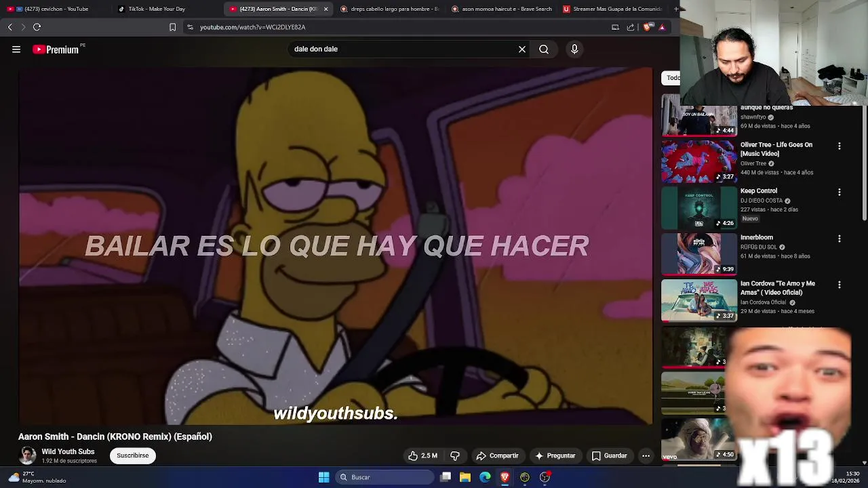Open site settings icon in address bar
Image resolution: width=868 pixels, height=488 pixels.
click(x=190, y=27)
